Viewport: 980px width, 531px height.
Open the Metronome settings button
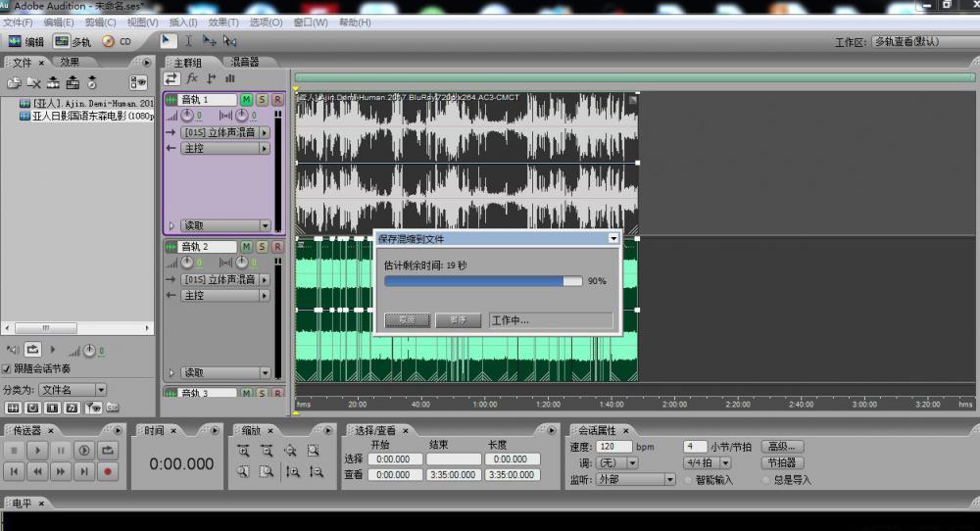click(782, 462)
